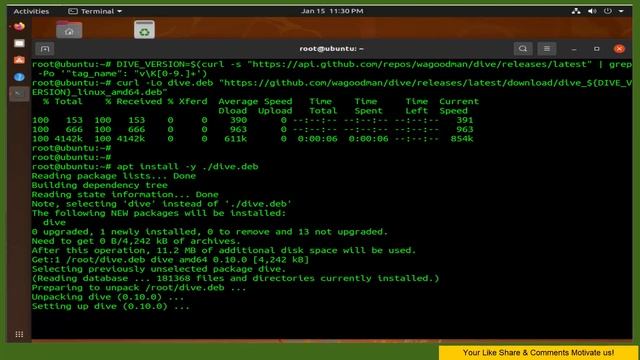Open the Activities overview

tap(31, 11)
